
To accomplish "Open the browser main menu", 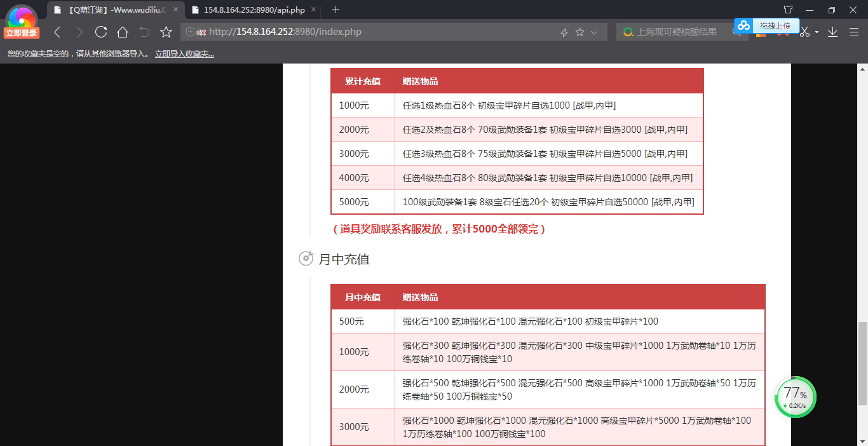I will click(854, 32).
